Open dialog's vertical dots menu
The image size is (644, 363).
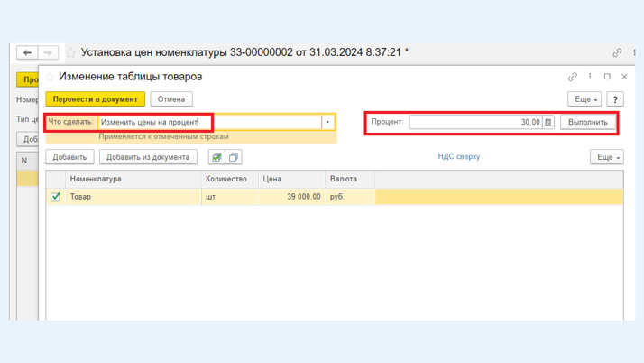[590, 77]
